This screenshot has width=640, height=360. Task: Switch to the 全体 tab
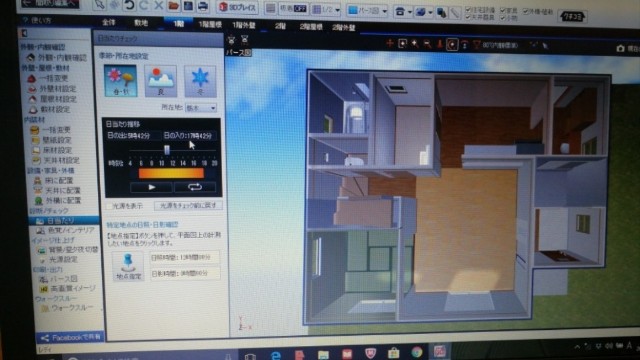(x=109, y=22)
